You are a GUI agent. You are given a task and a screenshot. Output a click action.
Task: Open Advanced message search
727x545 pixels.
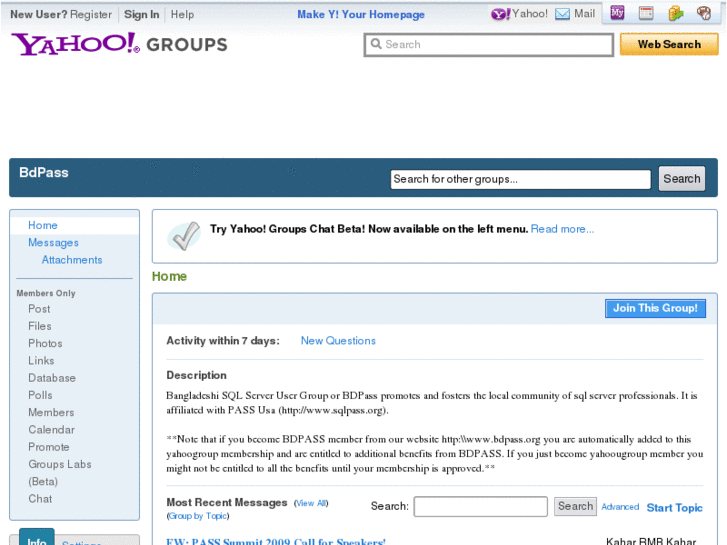pyautogui.click(x=620, y=507)
